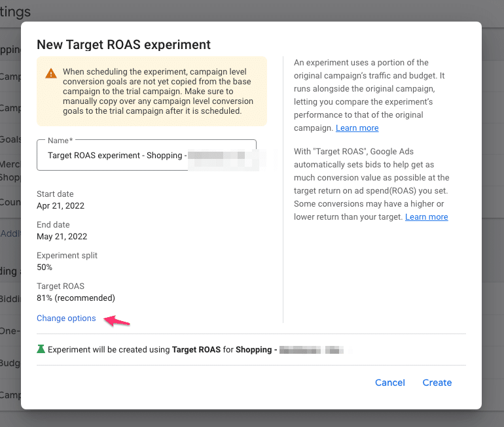Select the end date May 21, 2022
Image resolution: width=504 pixels, height=427 pixels.
[62, 237]
